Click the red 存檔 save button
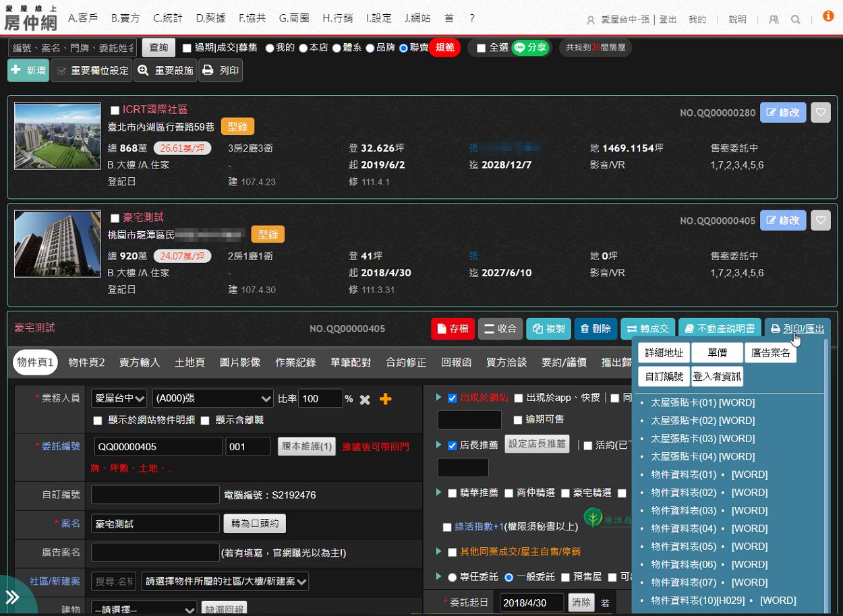 [453, 329]
